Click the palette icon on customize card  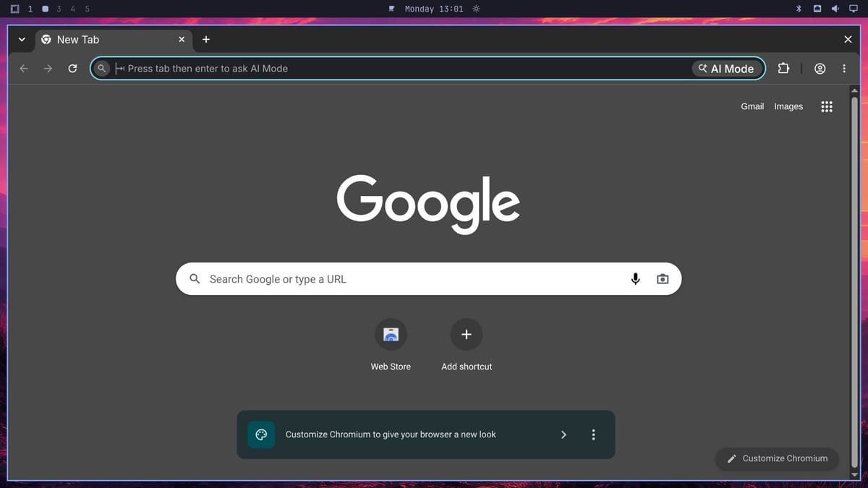pyautogui.click(x=261, y=435)
